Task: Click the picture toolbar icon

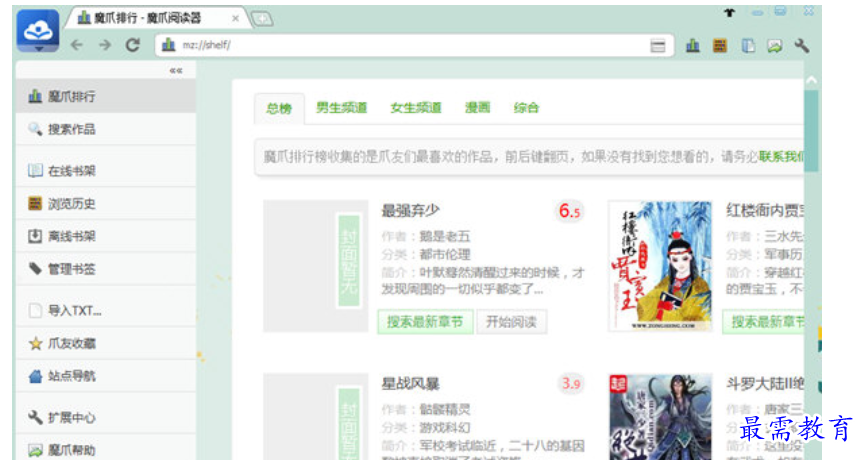Action: (x=775, y=46)
